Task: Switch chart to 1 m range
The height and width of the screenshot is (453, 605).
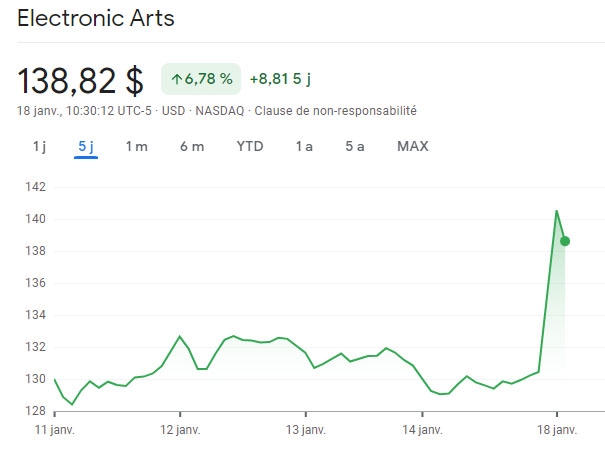Action: click(x=136, y=147)
